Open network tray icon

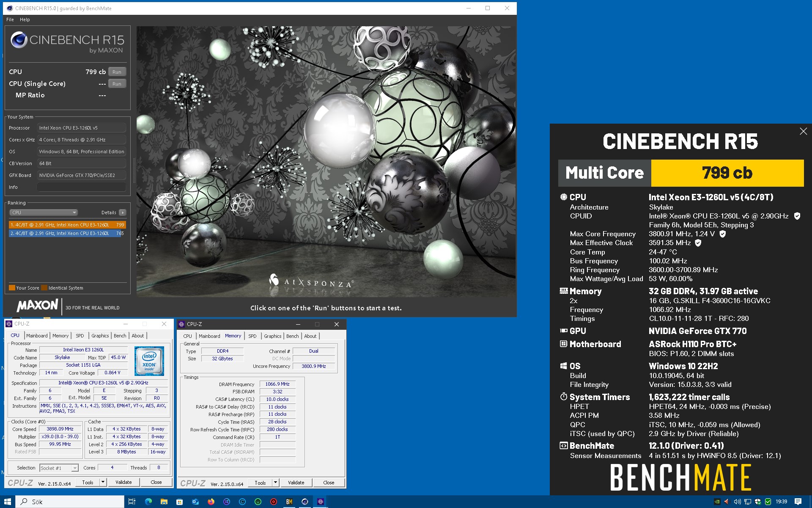pyautogui.click(x=748, y=502)
